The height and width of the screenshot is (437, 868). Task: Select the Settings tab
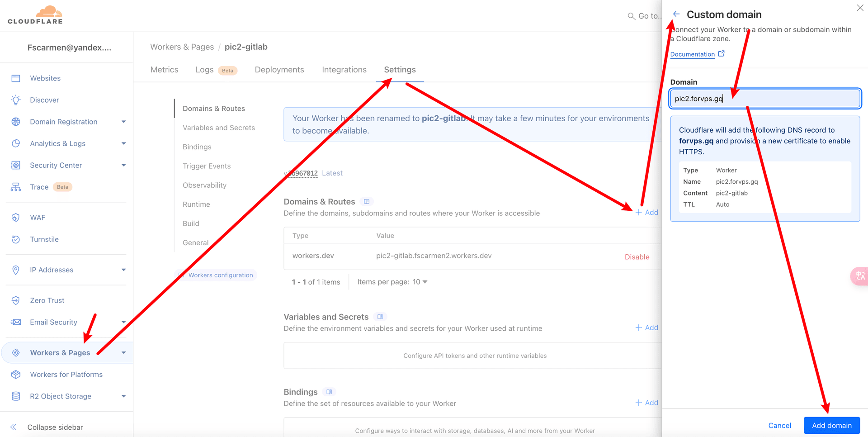point(400,70)
